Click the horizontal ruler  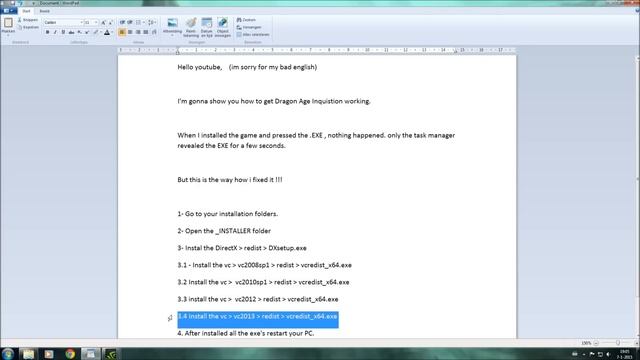tap(317, 50)
